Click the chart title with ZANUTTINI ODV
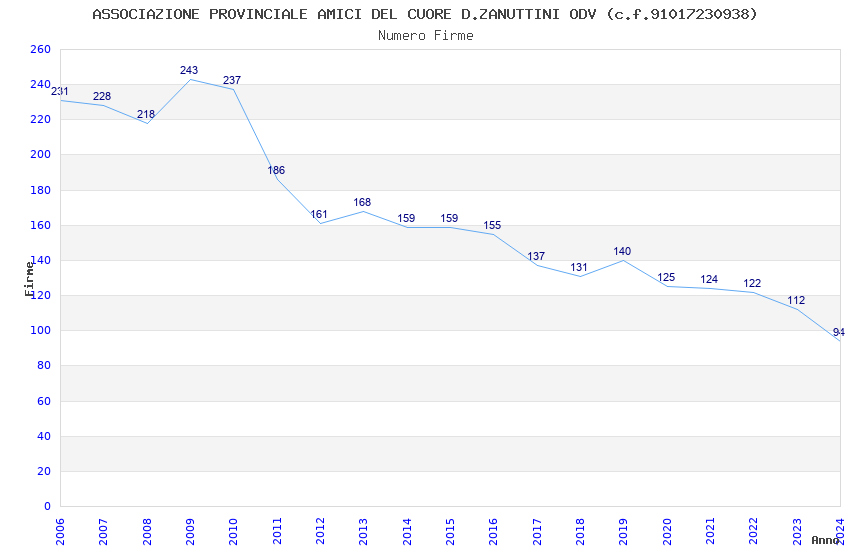The height and width of the screenshot is (550, 850). click(424, 14)
